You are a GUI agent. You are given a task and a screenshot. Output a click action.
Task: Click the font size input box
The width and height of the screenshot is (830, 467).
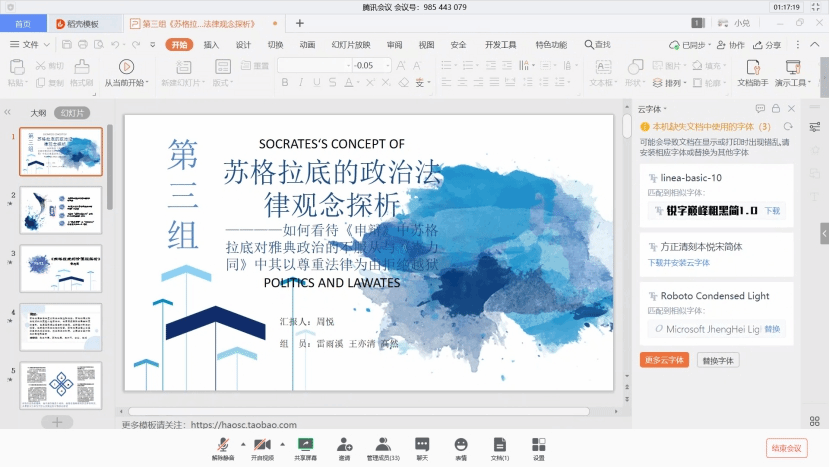click(370, 65)
